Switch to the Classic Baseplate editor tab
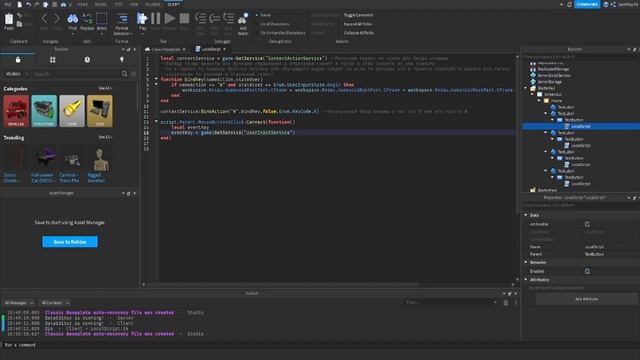The image size is (640, 360). pos(165,49)
